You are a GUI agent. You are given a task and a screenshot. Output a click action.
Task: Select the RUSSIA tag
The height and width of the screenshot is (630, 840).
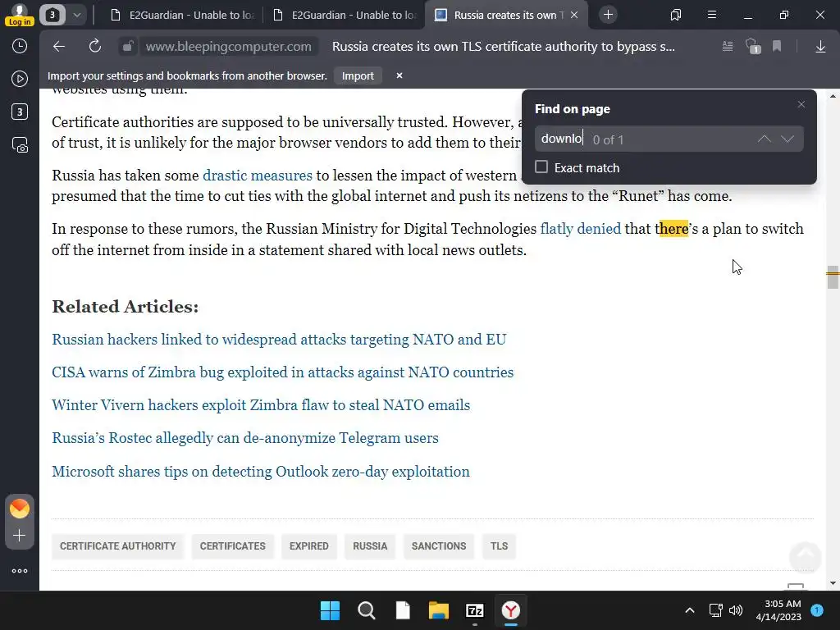(370, 546)
